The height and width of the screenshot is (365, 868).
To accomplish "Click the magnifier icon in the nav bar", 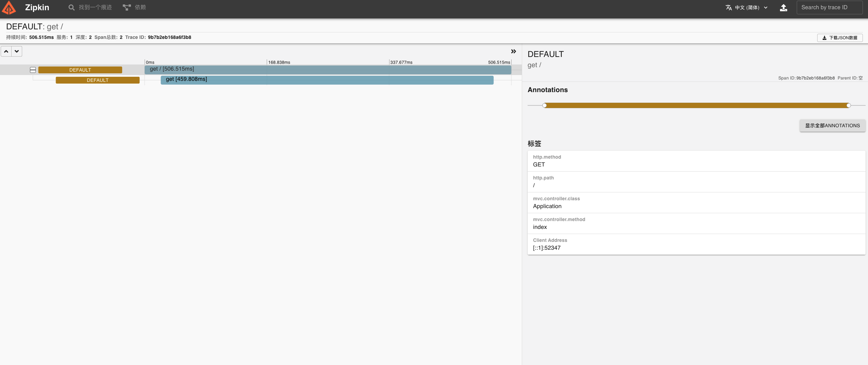I will pos(71,8).
